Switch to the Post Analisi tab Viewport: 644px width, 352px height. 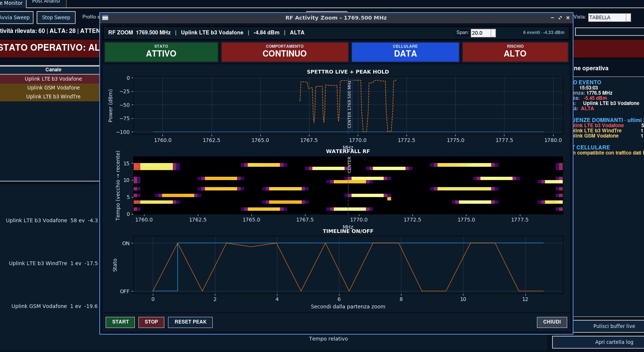pyautogui.click(x=46, y=2)
